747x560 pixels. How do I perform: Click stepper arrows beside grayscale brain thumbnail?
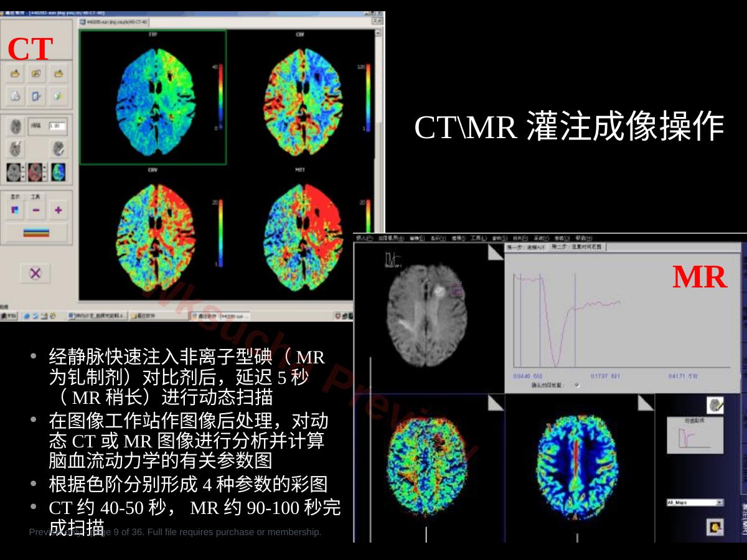tap(24, 172)
